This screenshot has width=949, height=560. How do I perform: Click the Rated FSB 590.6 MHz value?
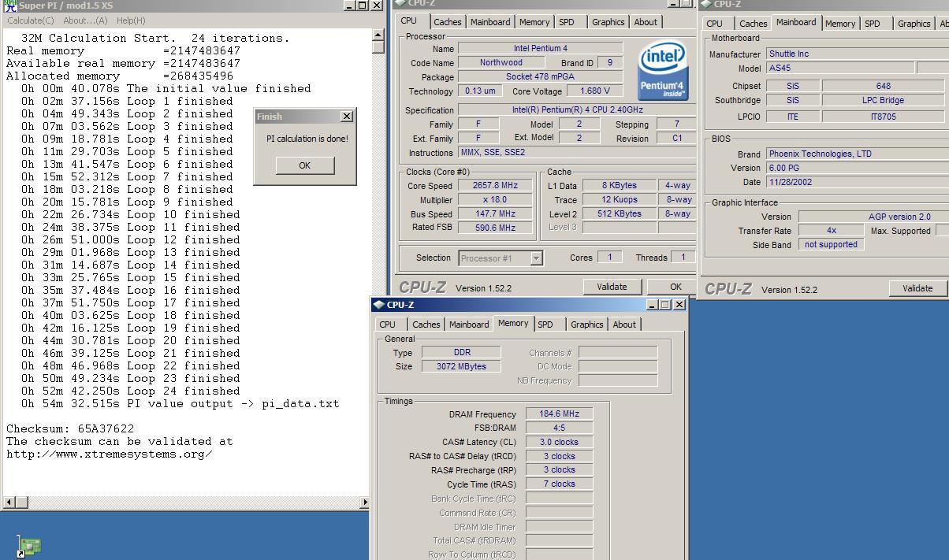click(x=496, y=228)
